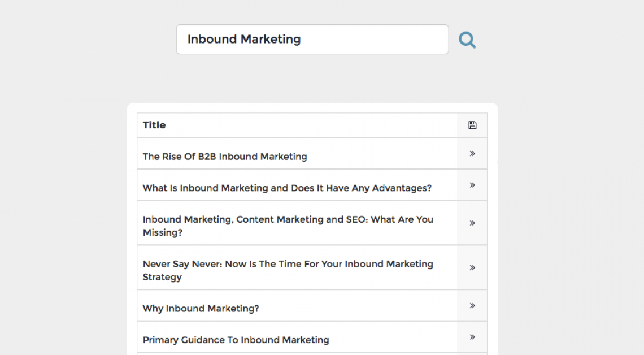Focus the Inbound Marketing search field
Screen dimensions: 644x355
point(312,40)
